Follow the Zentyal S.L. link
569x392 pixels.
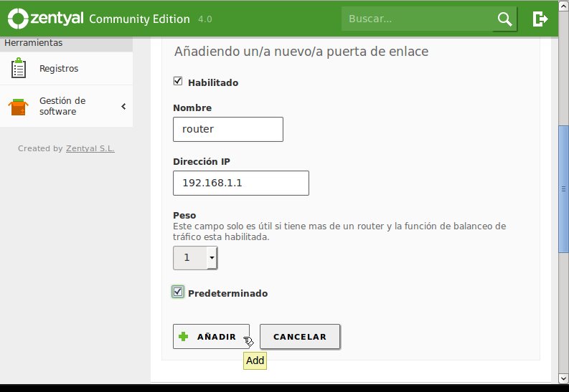90,148
